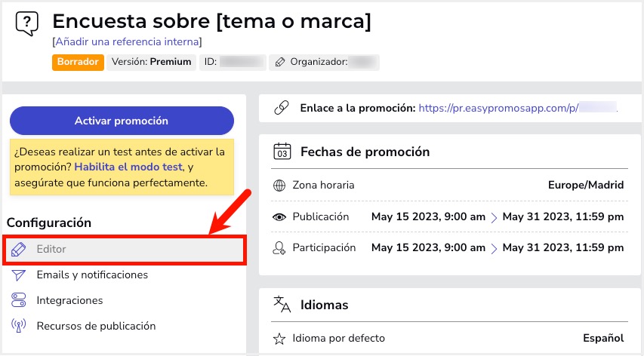644x356 pixels.
Task: Go to Recursos de publicación
Action: point(96,326)
